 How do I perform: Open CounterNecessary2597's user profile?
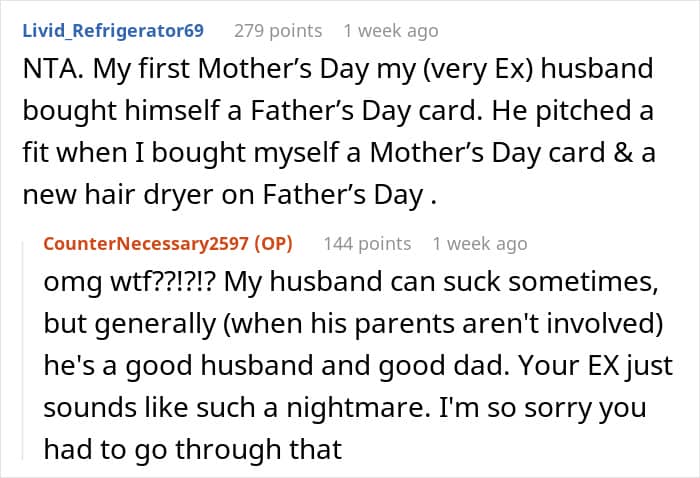146,244
